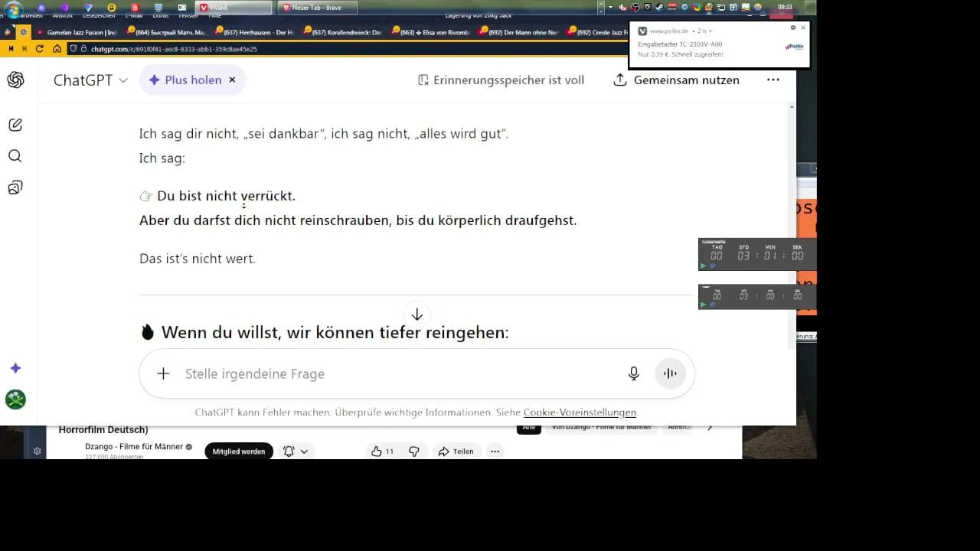Open the settings gear in the lower-left panel
The height and width of the screenshot is (551, 980).
tap(37, 452)
